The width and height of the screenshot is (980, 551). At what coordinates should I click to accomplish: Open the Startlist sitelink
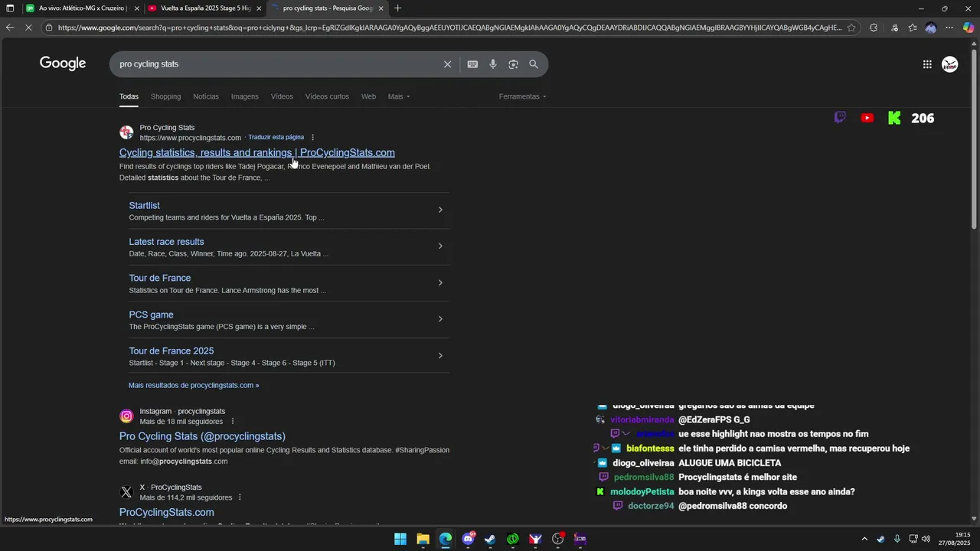(144, 205)
